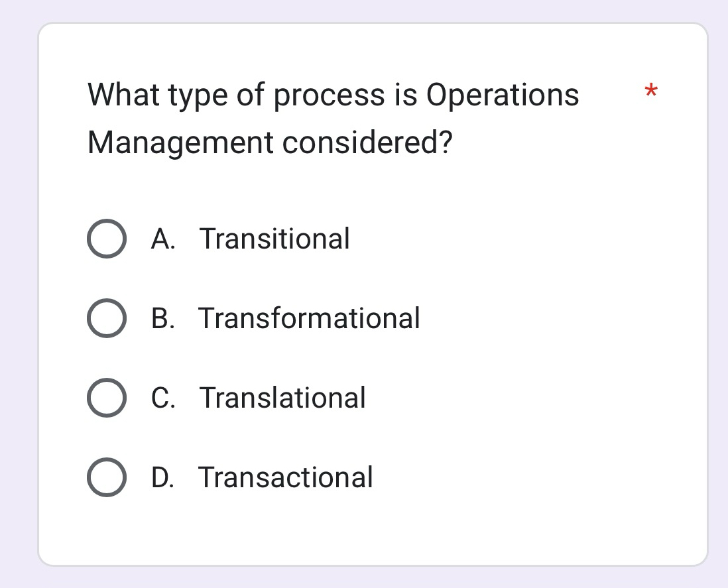
Task: Click the text label 'B. Transformational'
Action: pos(285,319)
